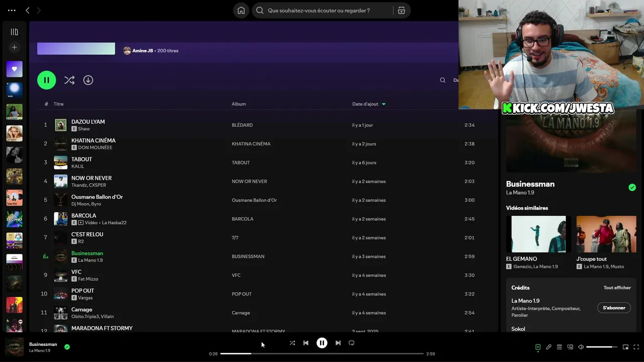Open the Browse icon in search bar
This screenshot has width=644, height=362.
pyautogui.click(x=401, y=11)
